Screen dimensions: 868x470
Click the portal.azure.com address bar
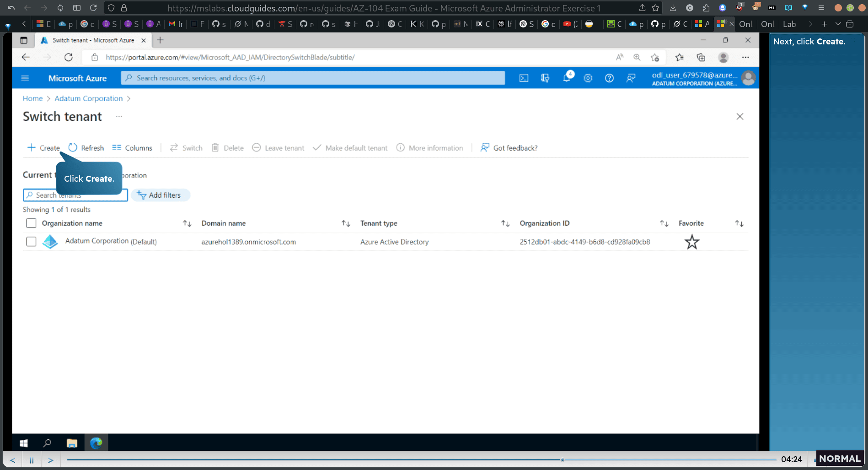click(230, 57)
